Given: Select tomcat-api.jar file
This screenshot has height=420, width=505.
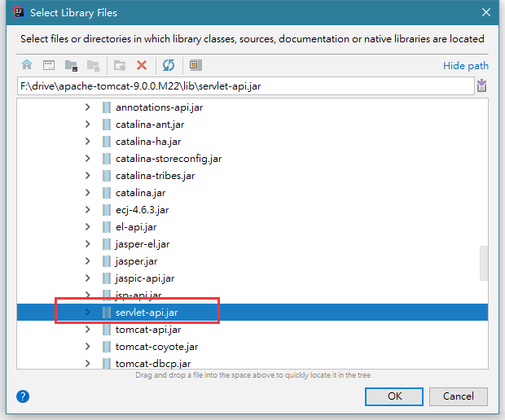Looking at the screenshot, I should 148,329.
